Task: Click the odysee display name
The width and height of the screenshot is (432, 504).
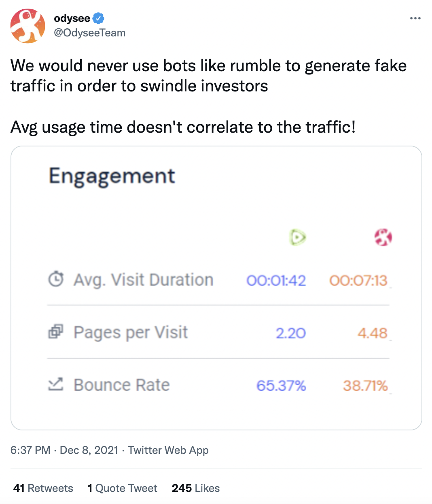Action: [x=72, y=18]
